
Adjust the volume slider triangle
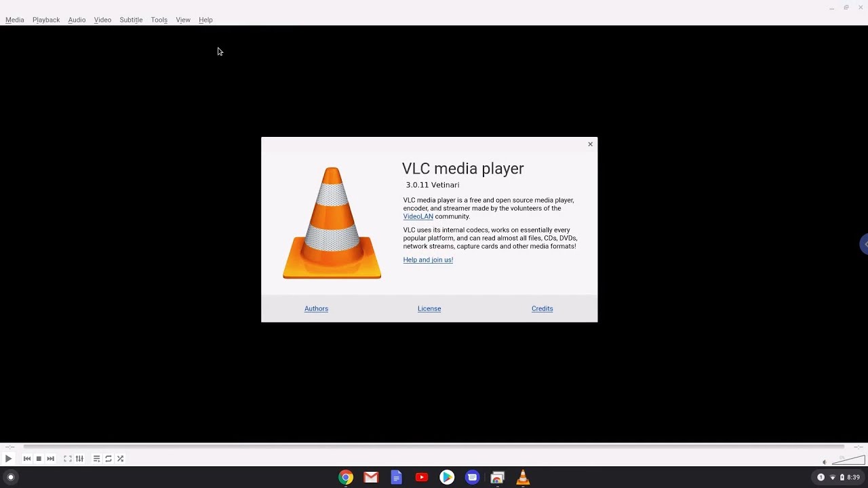(848, 460)
